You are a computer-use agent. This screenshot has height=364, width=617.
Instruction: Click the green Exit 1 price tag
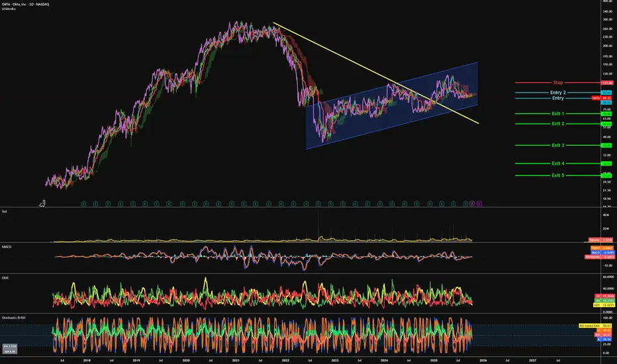(606, 114)
